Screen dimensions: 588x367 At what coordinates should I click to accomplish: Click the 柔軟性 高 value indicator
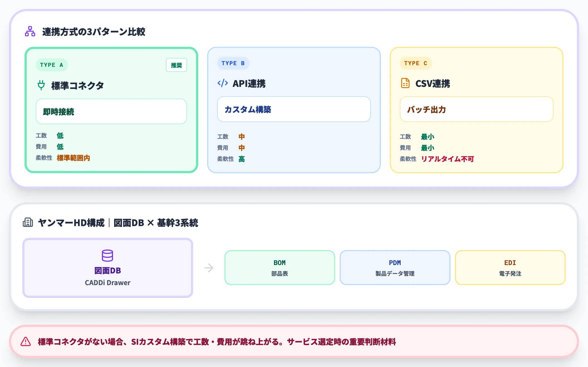tap(241, 159)
